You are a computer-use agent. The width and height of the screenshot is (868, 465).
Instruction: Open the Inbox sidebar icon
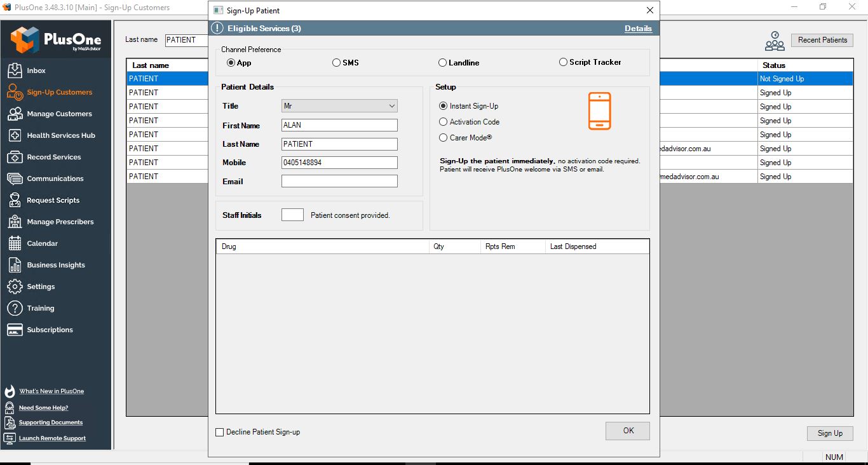coord(15,71)
